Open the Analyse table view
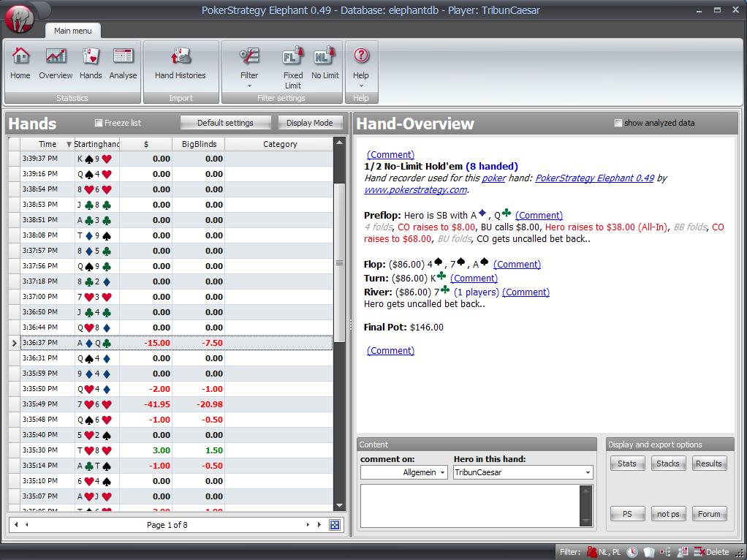 (x=123, y=64)
